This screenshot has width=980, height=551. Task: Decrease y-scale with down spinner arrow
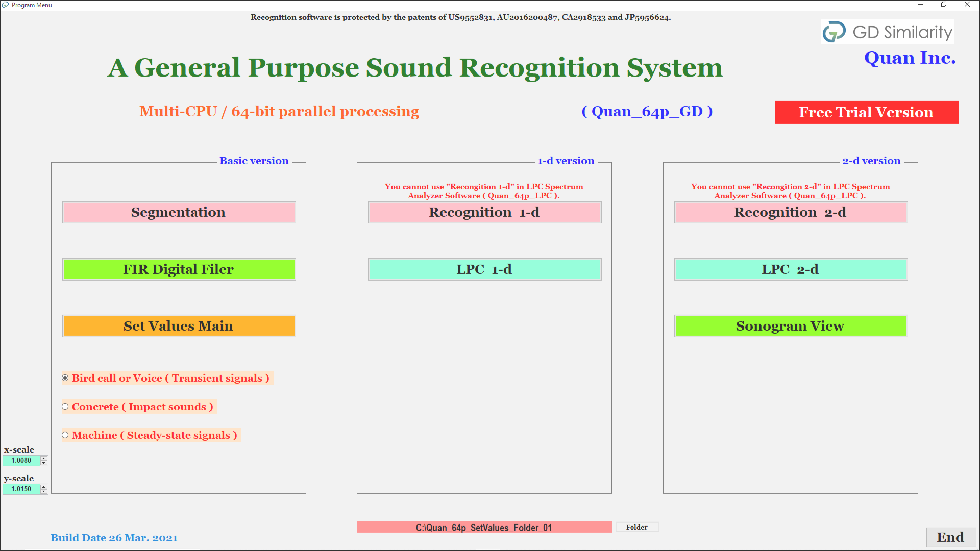(44, 492)
